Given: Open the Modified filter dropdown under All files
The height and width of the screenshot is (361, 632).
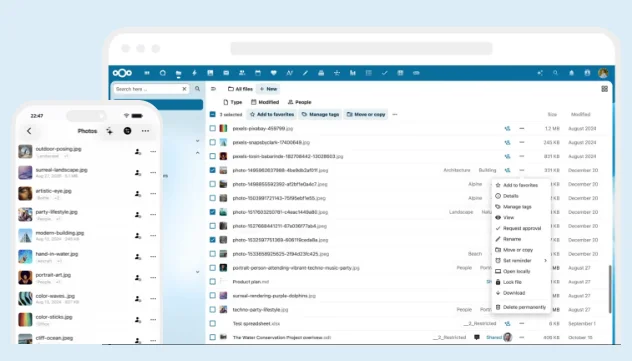Looking at the screenshot, I should [265, 102].
